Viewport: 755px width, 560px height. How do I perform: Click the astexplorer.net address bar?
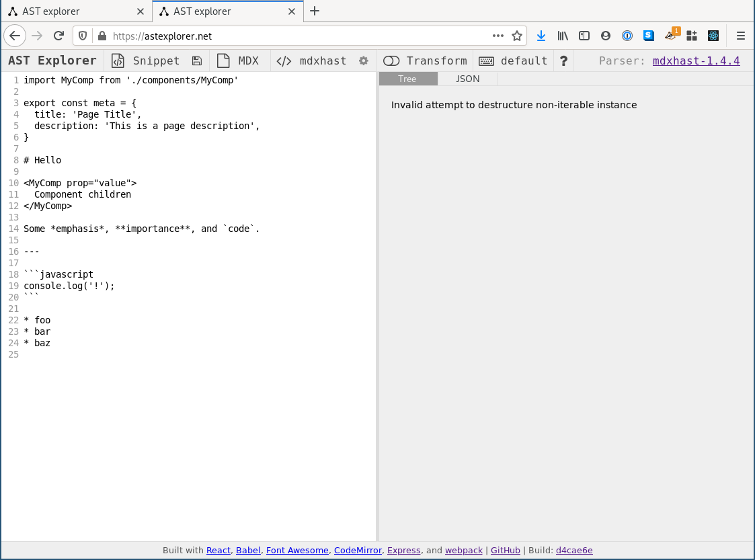point(299,36)
